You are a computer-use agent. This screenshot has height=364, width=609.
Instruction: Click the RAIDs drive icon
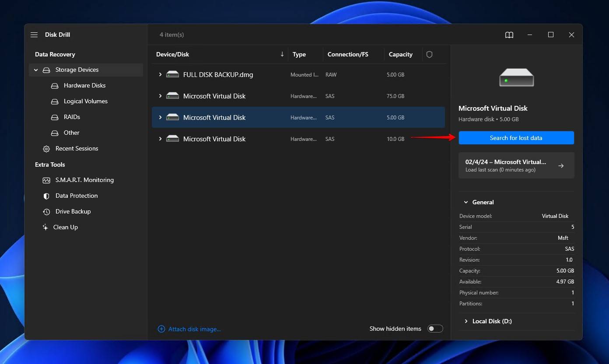pos(55,117)
